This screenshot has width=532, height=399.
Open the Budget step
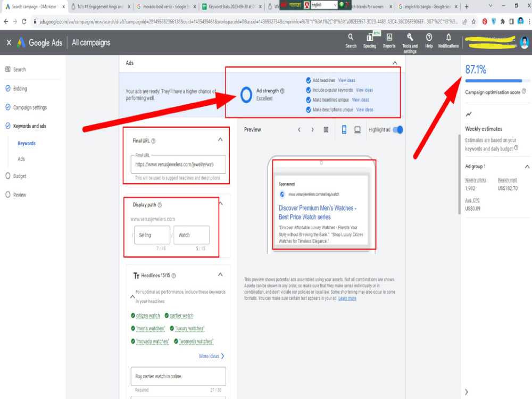(16, 176)
